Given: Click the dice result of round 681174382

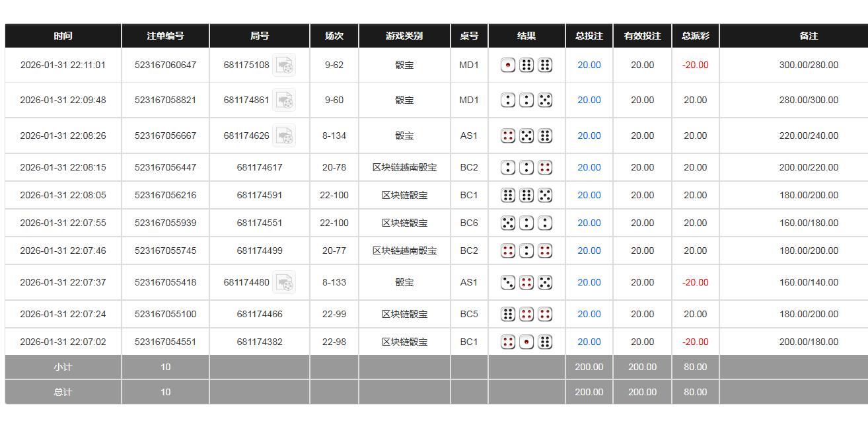Looking at the screenshot, I should coord(526,341).
